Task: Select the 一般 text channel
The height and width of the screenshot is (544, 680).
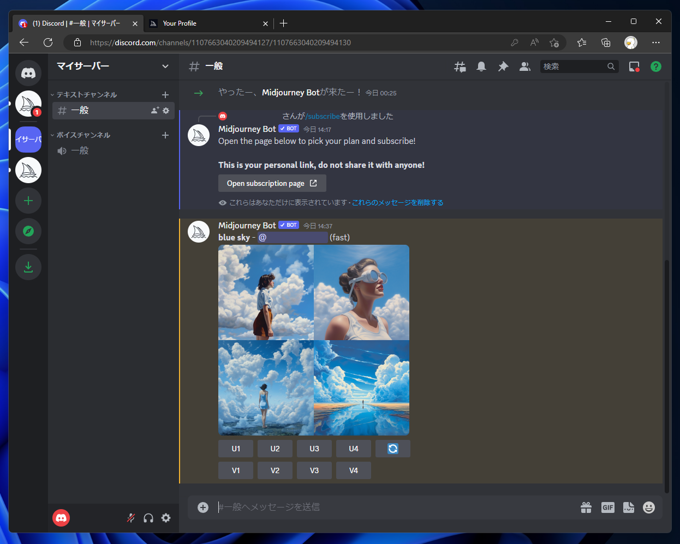Action: tap(113, 111)
